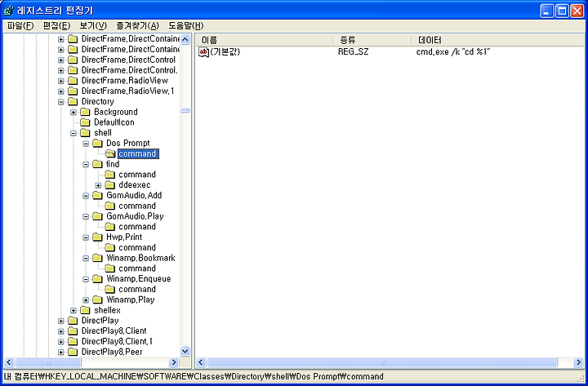Select the command key under Winamp.Bookmark

coord(137,268)
